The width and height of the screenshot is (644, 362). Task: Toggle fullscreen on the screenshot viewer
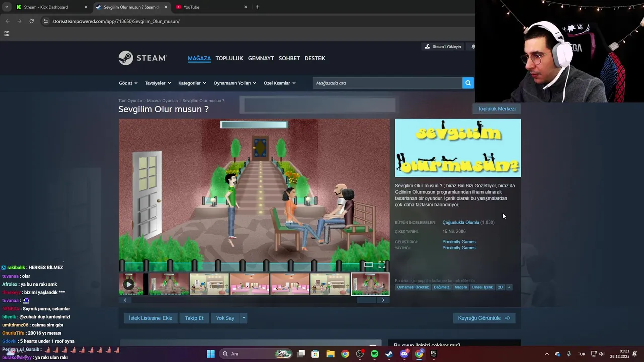click(382, 265)
